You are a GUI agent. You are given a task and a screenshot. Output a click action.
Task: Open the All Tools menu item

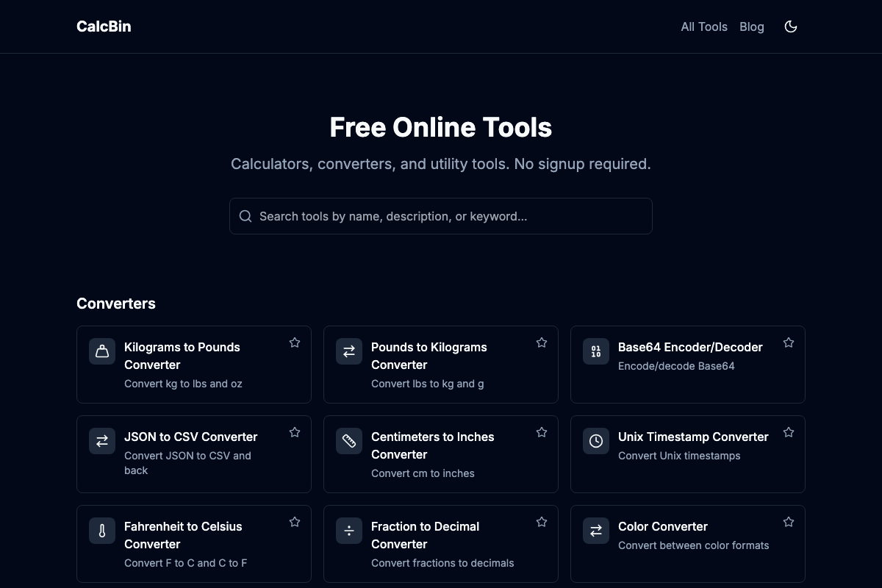[704, 26]
